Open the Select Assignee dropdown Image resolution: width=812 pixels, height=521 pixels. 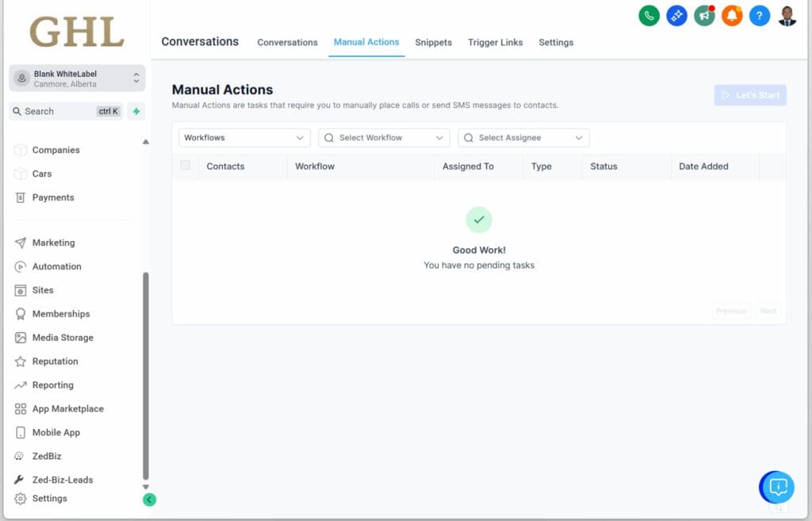coord(523,137)
